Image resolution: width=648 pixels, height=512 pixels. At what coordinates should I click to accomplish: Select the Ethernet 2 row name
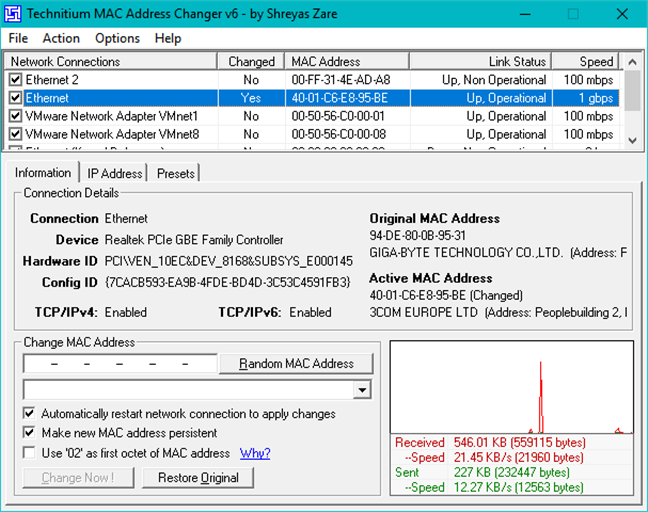(52, 80)
